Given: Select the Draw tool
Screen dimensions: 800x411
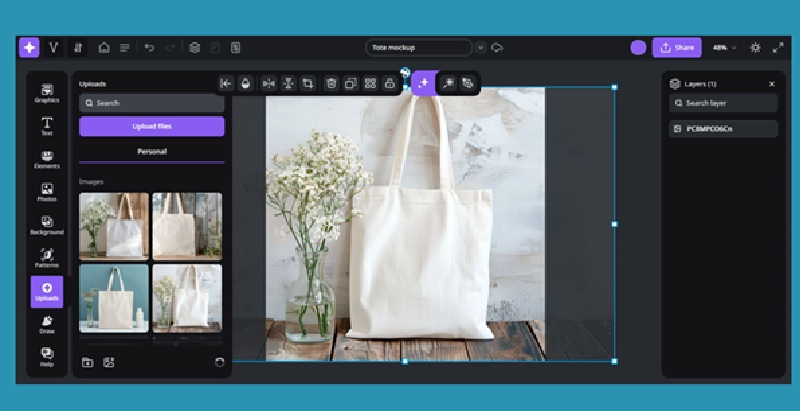Looking at the screenshot, I should click(47, 323).
